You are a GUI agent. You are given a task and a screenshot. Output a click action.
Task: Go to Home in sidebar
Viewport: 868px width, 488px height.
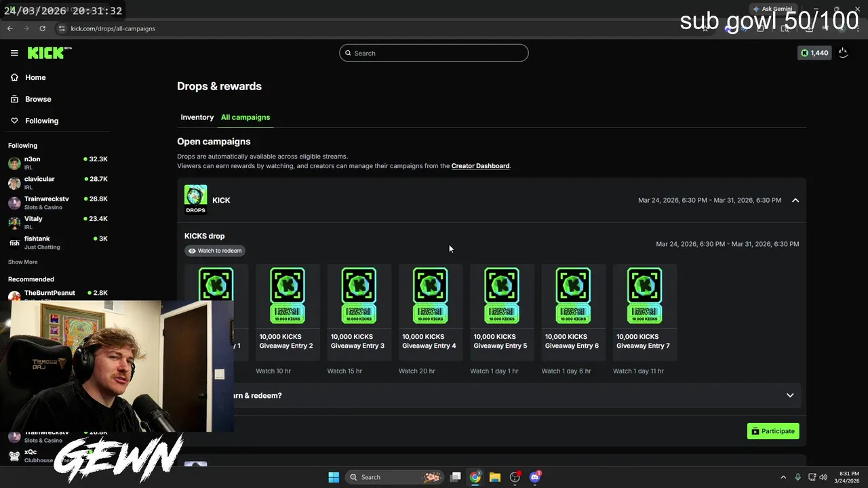[35, 77]
